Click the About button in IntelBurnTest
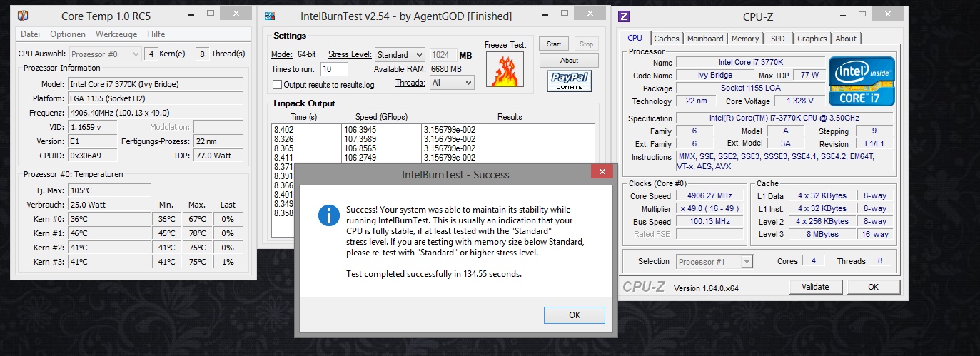This screenshot has height=356, width=980. [x=569, y=61]
